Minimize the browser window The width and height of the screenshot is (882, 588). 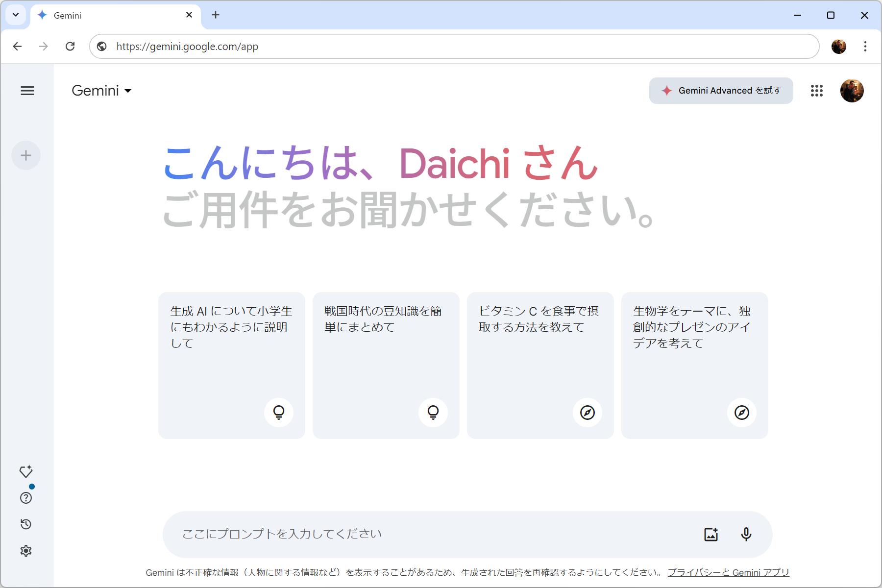pyautogui.click(x=797, y=15)
